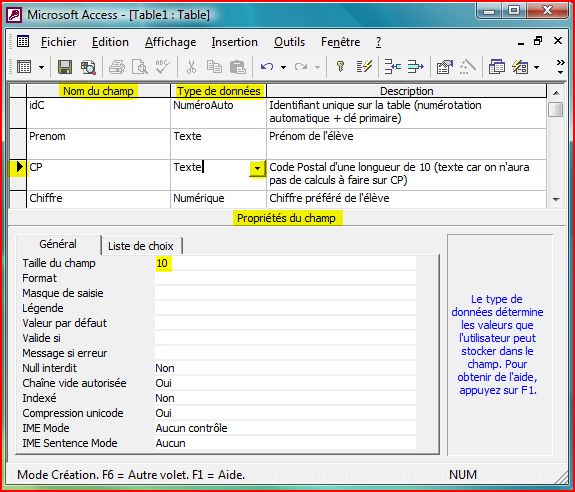This screenshot has width=575, height=492.
Task: Click the Copy toolbar icon
Action: click(214, 67)
